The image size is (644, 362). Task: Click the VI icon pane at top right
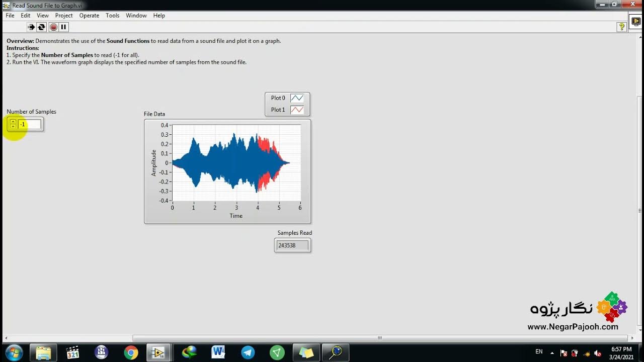coord(636,22)
